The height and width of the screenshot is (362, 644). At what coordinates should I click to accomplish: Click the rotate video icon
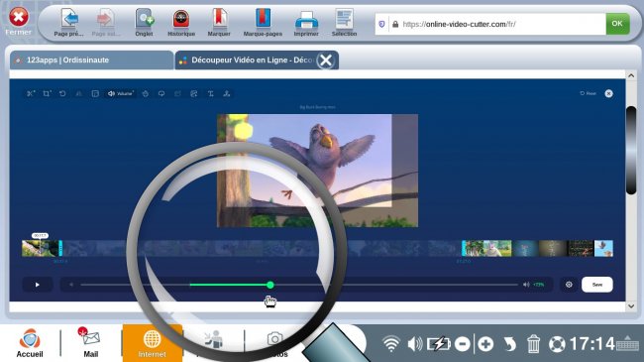(62, 94)
